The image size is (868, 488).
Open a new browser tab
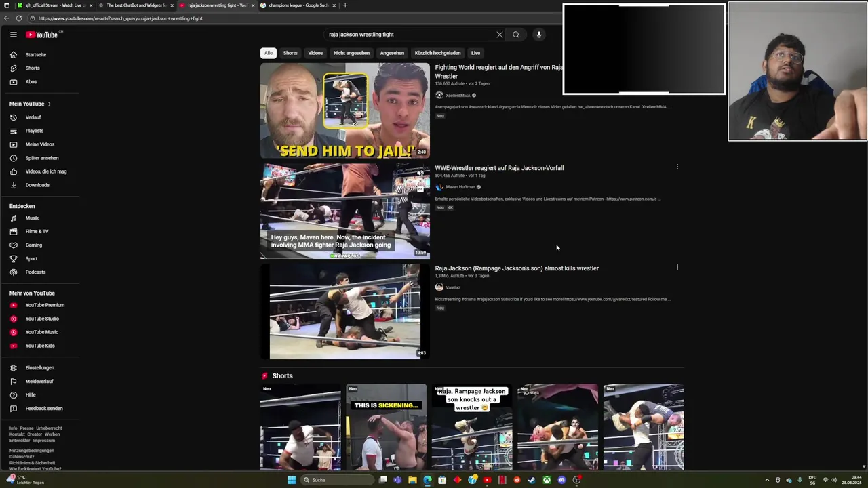click(x=345, y=5)
